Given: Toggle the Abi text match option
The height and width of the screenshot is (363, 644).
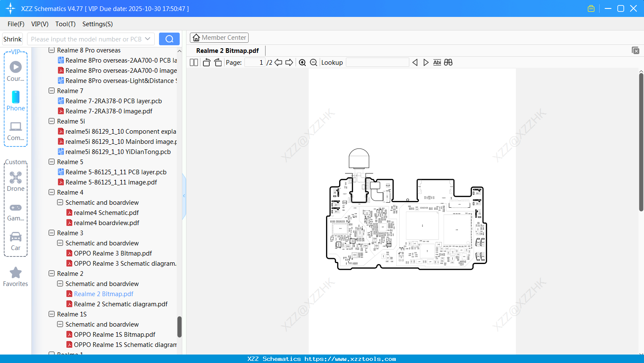Looking at the screenshot, I should (x=437, y=63).
